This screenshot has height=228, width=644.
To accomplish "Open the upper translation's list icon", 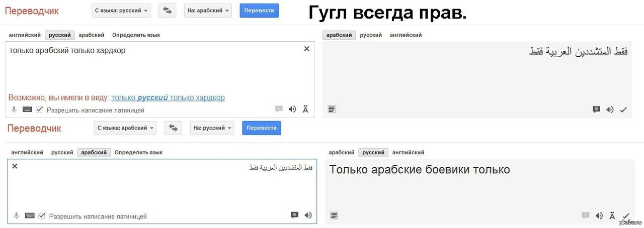I will [x=332, y=109].
